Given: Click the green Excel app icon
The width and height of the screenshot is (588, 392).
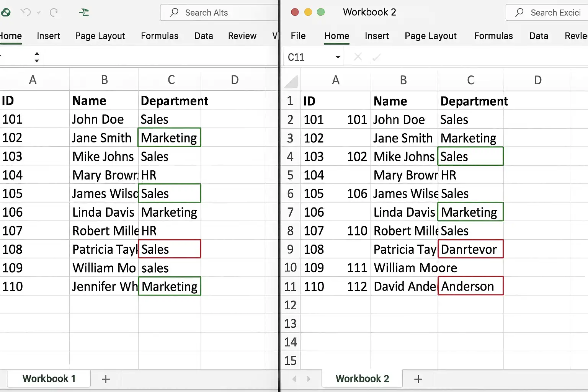Looking at the screenshot, I should pos(5,13).
